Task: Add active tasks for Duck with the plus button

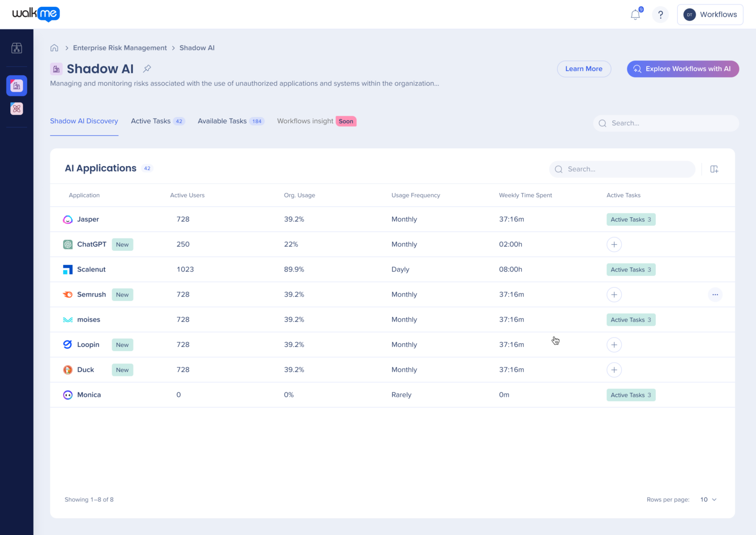Action: point(614,369)
